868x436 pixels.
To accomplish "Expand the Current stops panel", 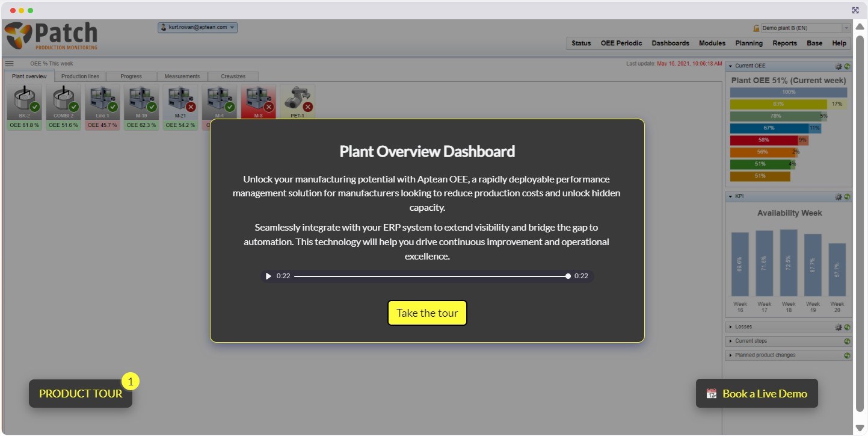I will tap(731, 341).
